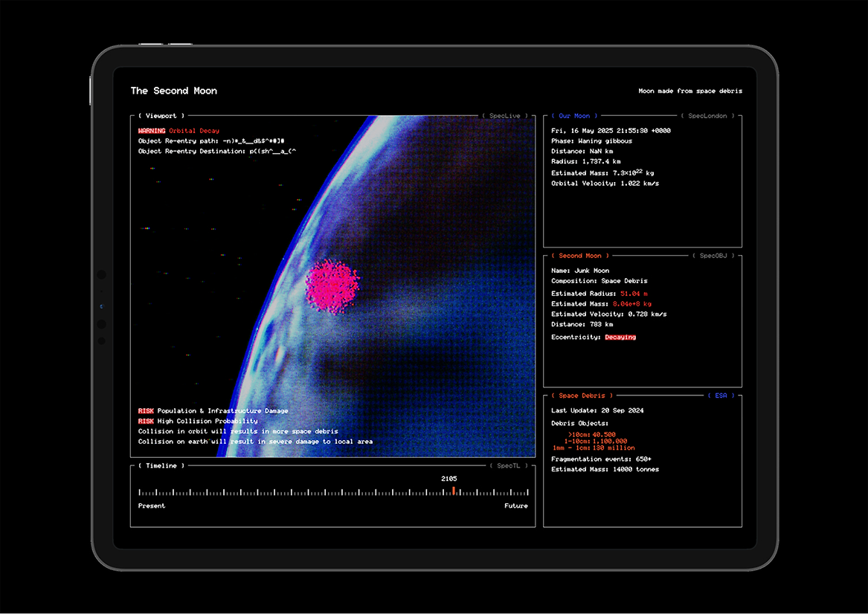Click the highlighted Decaying eccentricity badge
Screen dimensions: 868x614
[620, 337]
